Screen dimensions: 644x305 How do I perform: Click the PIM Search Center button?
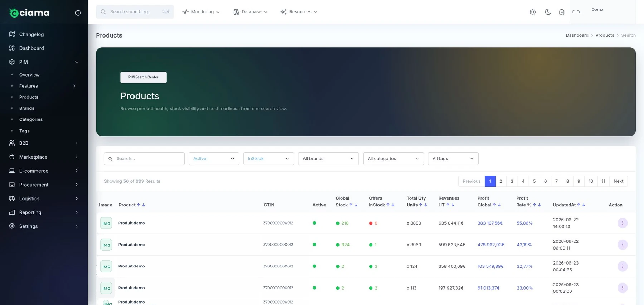point(143,77)
